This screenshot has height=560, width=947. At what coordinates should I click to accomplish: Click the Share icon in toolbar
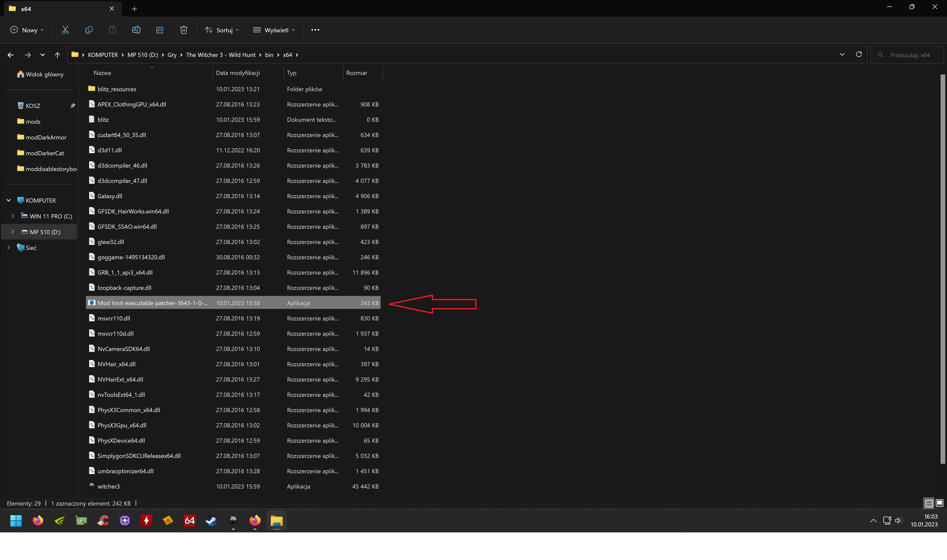[x=160, y=30]
